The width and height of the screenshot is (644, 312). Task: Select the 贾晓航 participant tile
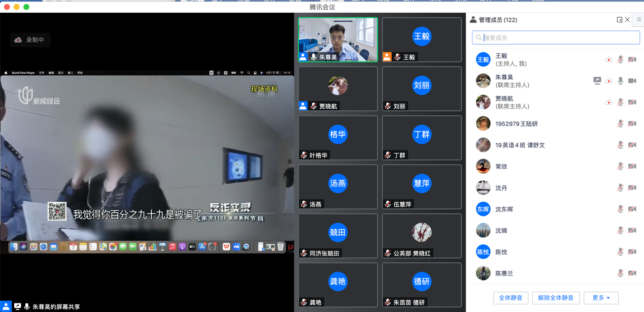tap(338, 88)
